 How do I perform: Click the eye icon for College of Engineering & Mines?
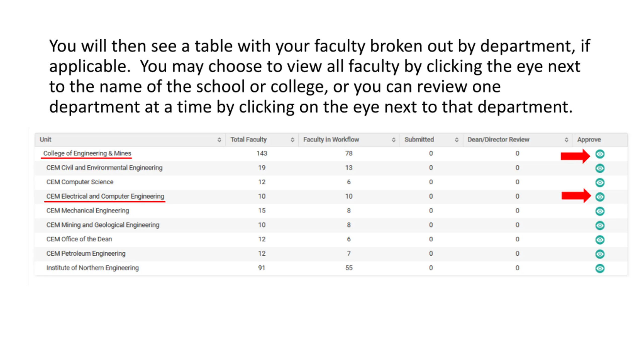[600, 154]
